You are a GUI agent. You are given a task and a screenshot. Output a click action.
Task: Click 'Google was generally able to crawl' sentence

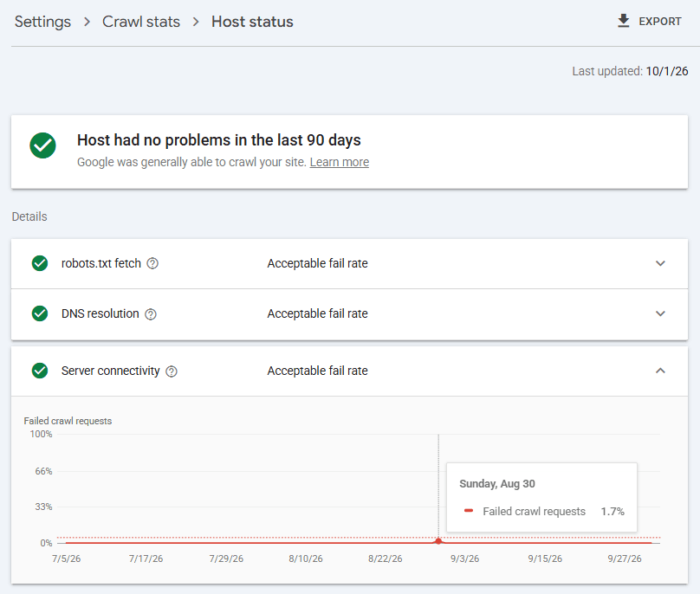coord(191,162)
